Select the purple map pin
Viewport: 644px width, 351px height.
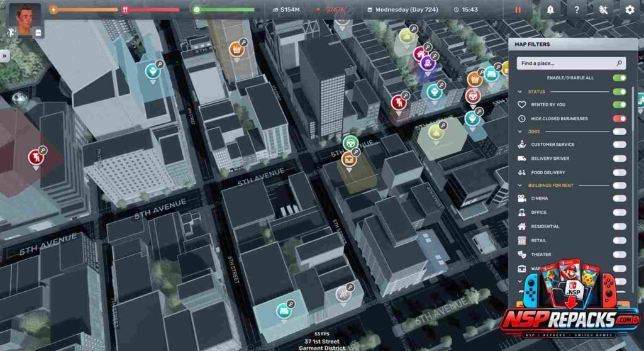(x=428, y=64)
